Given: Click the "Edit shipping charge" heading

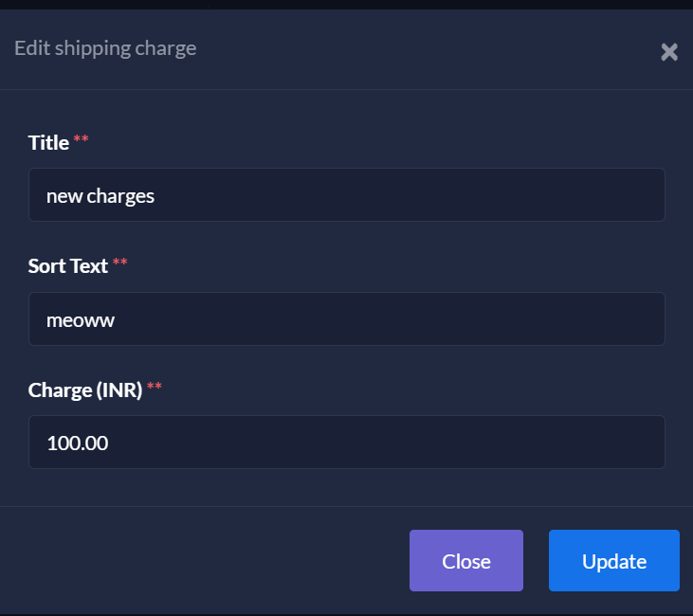Looking at the screenshot, I should (105, 47).
